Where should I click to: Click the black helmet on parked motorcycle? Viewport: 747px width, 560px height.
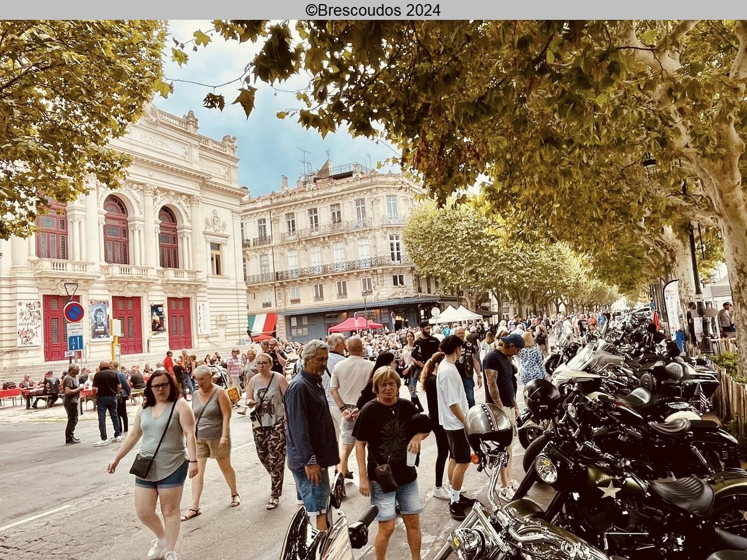[x=542, y=397]
